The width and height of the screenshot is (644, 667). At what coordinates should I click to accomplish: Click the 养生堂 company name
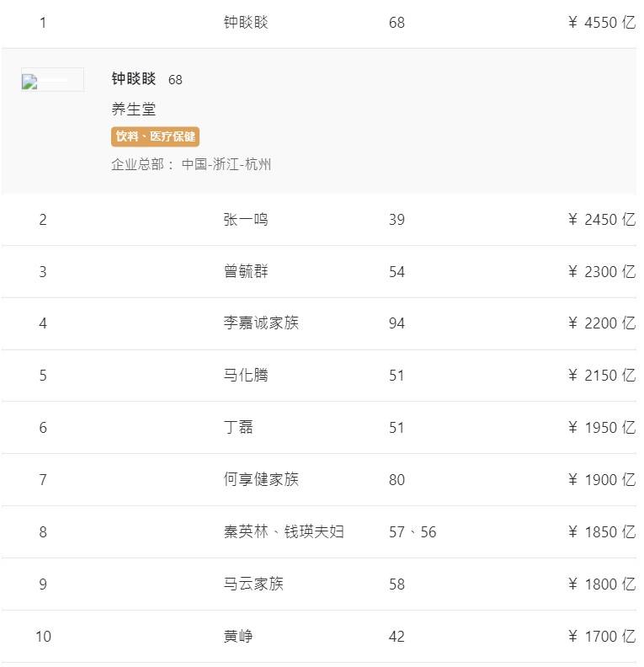pos(134,109)
